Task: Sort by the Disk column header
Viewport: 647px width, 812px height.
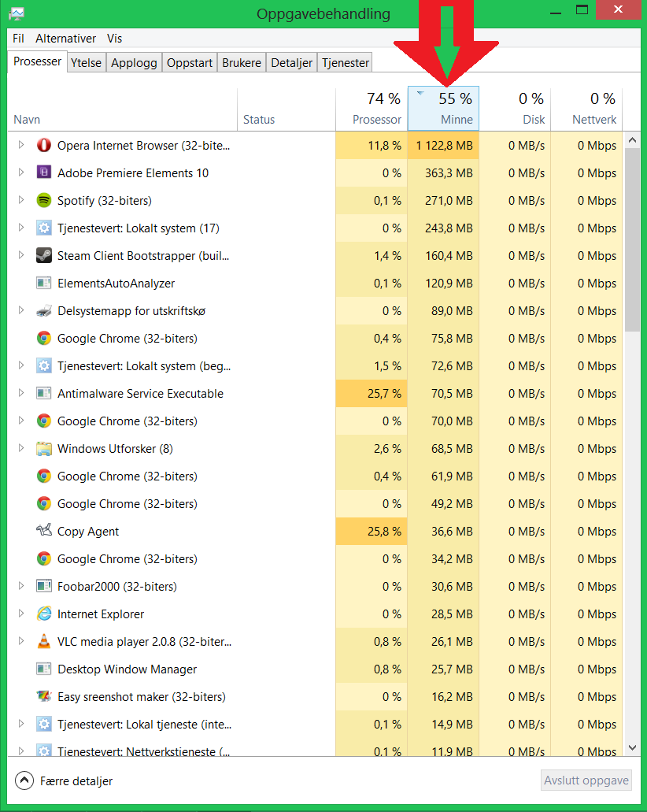Action: [515, 109]
